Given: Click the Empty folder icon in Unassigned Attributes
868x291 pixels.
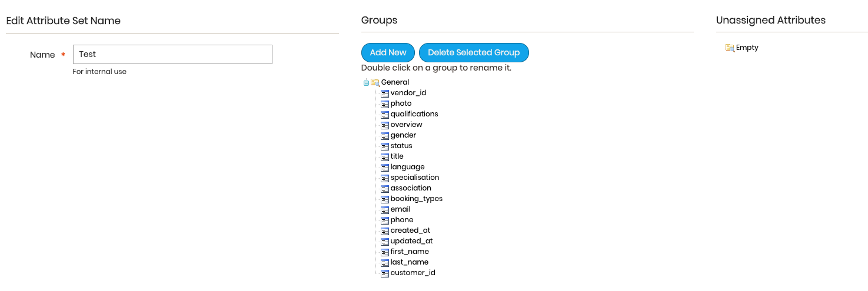Looking at the screenshot, I should pyautogui.click(x=730, y=48).
